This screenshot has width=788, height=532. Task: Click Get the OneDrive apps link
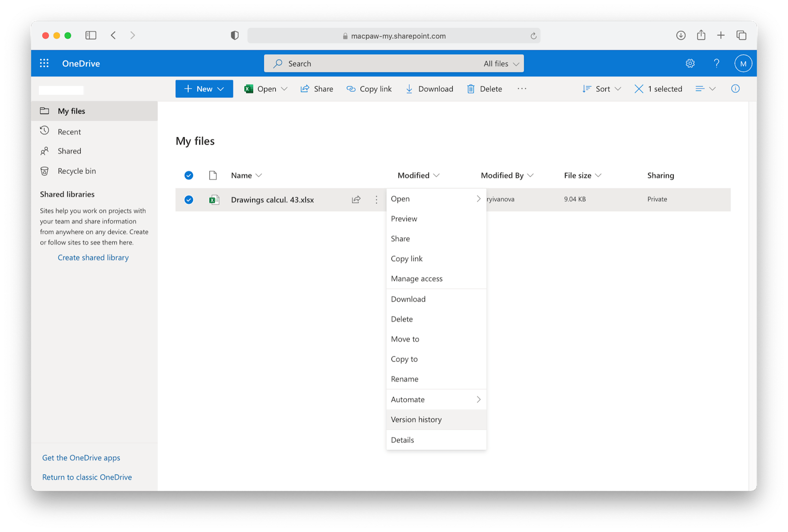(81, 458)
